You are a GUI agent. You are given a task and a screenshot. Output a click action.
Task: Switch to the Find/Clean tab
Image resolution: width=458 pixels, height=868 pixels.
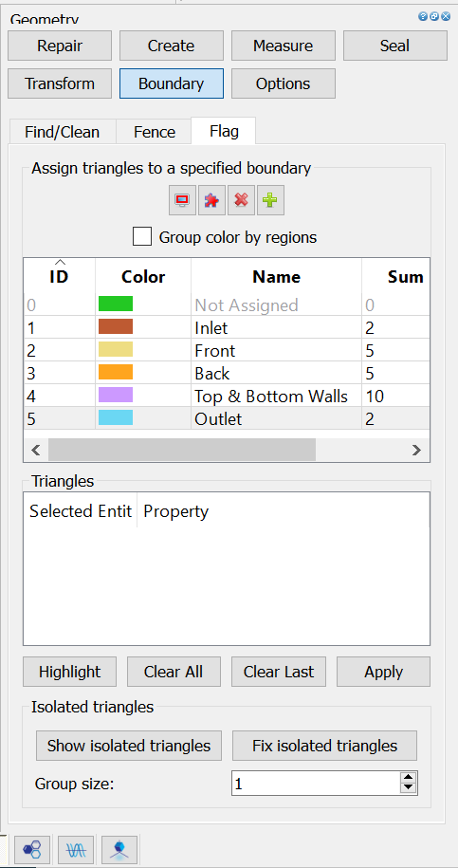click(62, 132)
